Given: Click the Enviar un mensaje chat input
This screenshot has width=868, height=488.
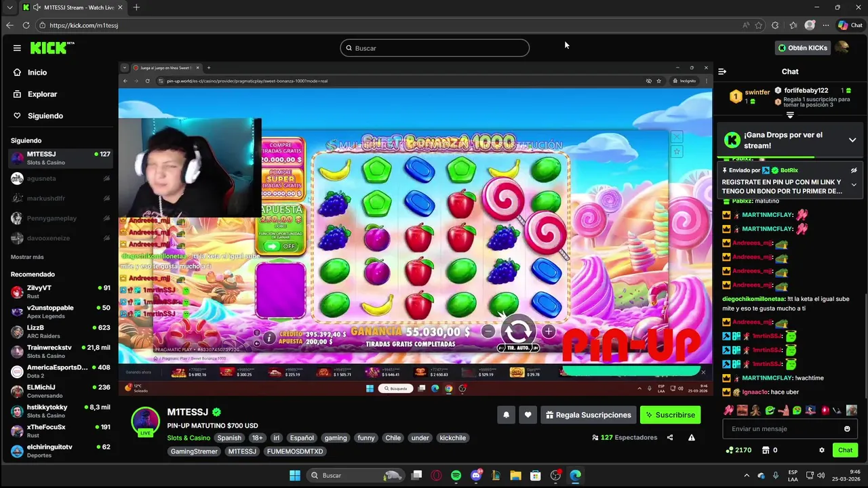Looking at the screenshot, I should (x=790, y=429).
